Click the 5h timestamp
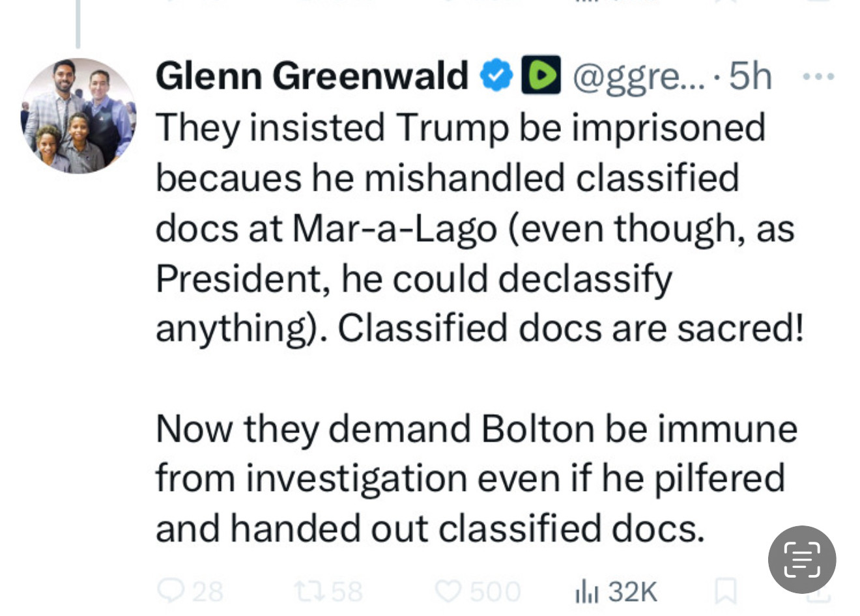This screenshot has height=616, width=860. (x=751, y=76)
